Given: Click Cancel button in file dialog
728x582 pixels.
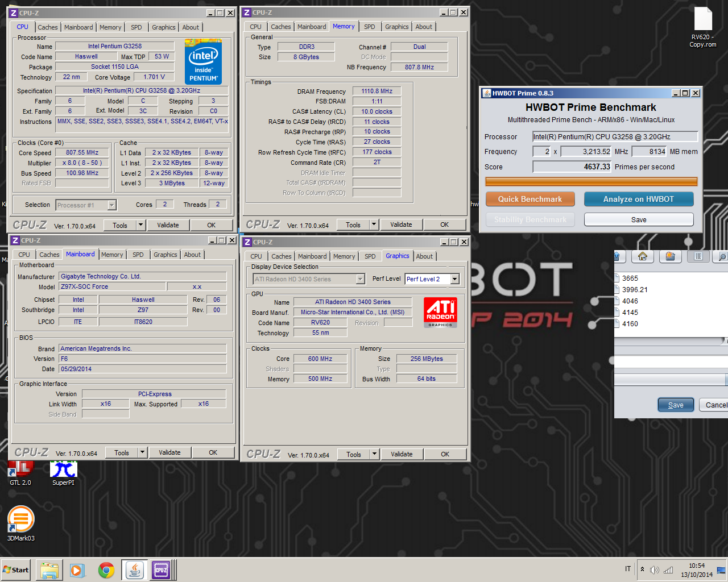Looking at the screenshot, I should point(714,405).
